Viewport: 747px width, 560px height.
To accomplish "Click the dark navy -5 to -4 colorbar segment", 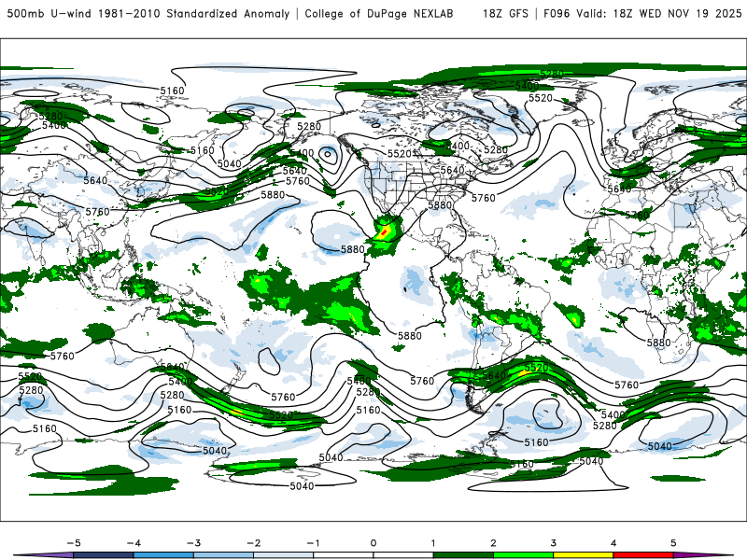I will point(104,555).
